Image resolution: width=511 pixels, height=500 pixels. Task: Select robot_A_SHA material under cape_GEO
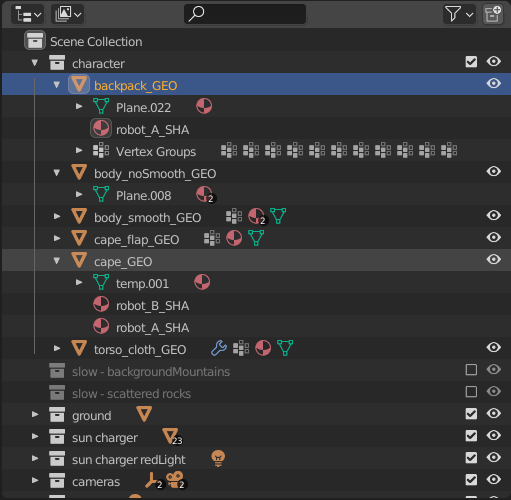pos(152,328)
